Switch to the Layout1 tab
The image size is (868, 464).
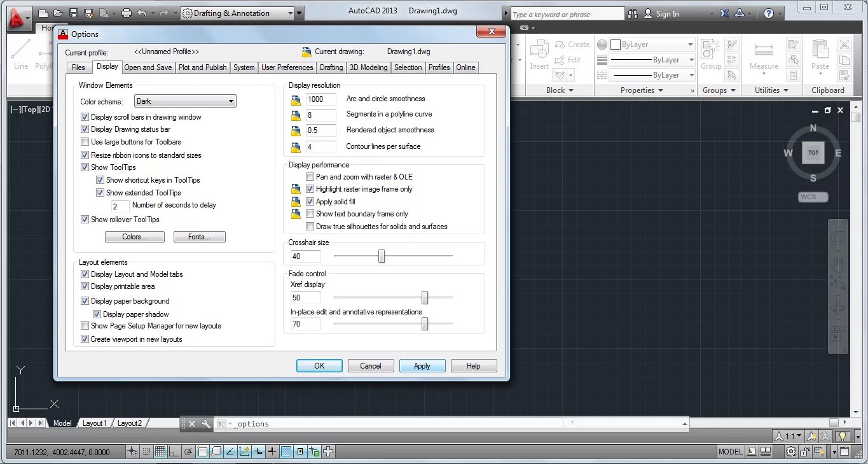[x=95, y=423]
